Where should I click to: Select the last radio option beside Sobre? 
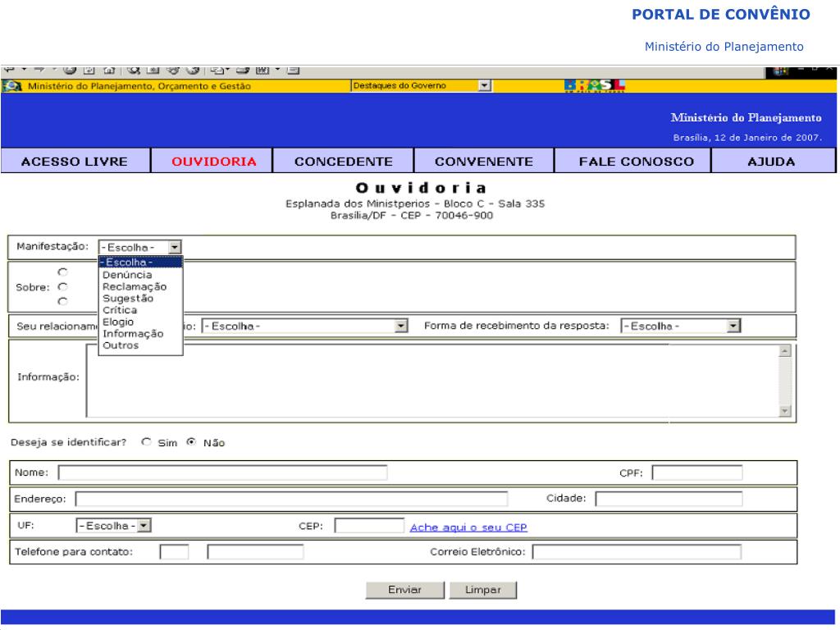(x=62, y=301)
